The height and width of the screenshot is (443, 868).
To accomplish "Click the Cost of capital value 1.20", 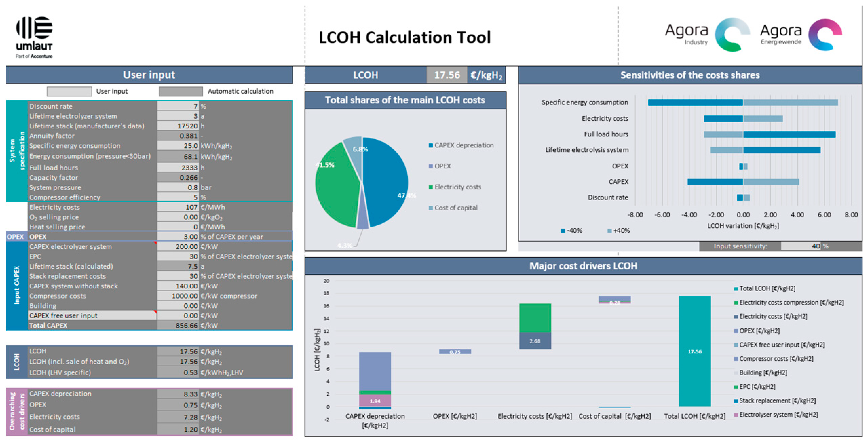I will (x=178, y=429).
